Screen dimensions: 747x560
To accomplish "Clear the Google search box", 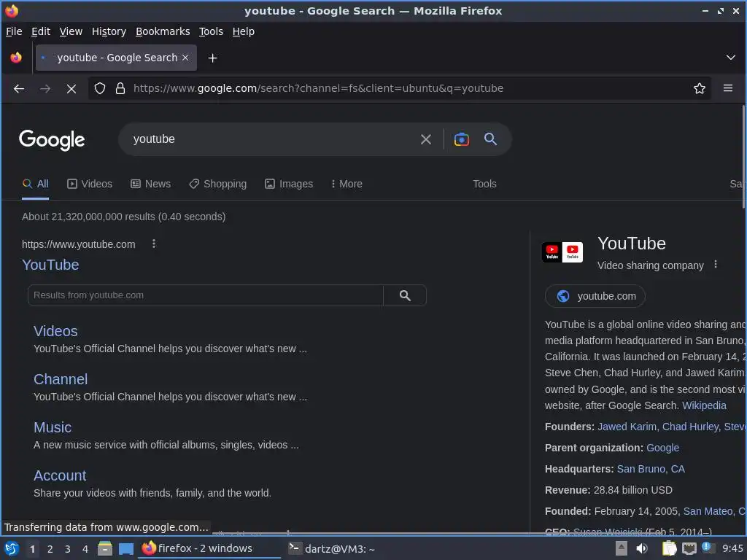I will pyautogui.click(x=426, y=139).
